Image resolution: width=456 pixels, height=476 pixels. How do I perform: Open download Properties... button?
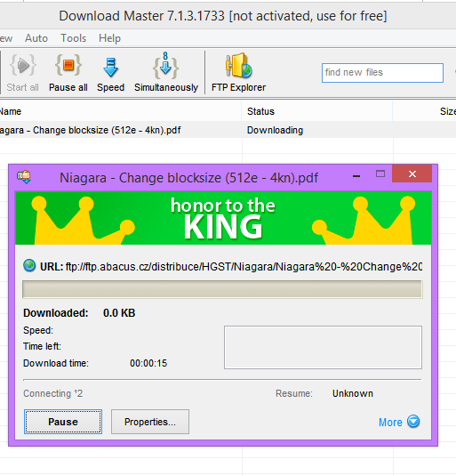click(150, 422)
